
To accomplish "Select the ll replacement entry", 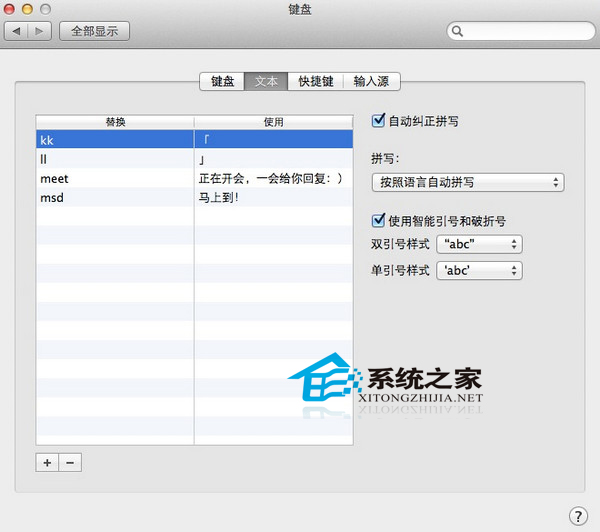I will click(x=194, y=159).
